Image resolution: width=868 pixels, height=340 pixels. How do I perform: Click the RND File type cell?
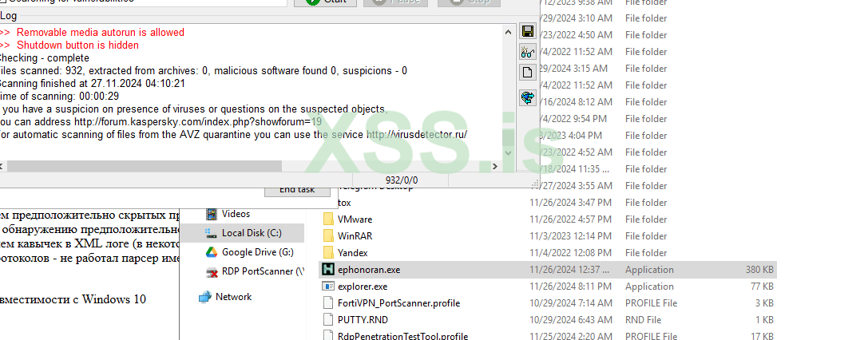(644, 319)
